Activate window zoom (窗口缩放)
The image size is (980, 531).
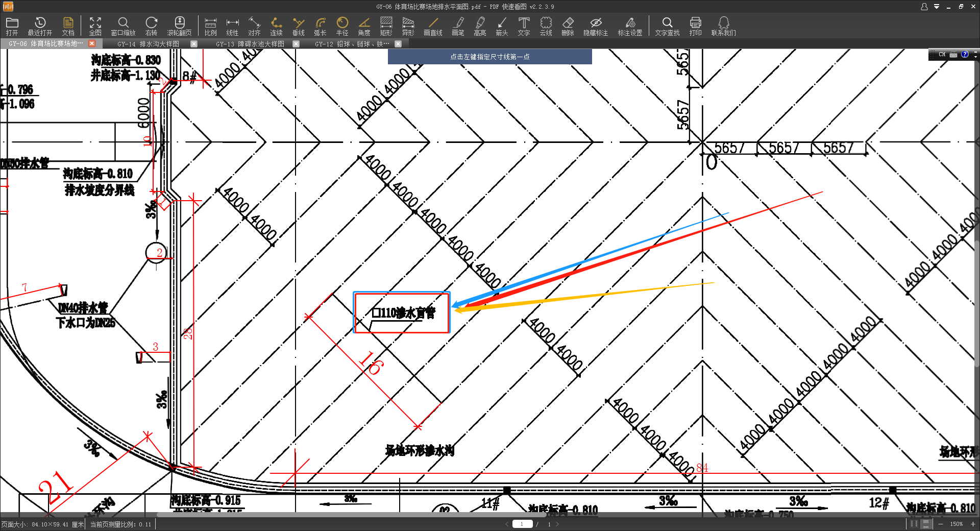[x=123, y=26]
